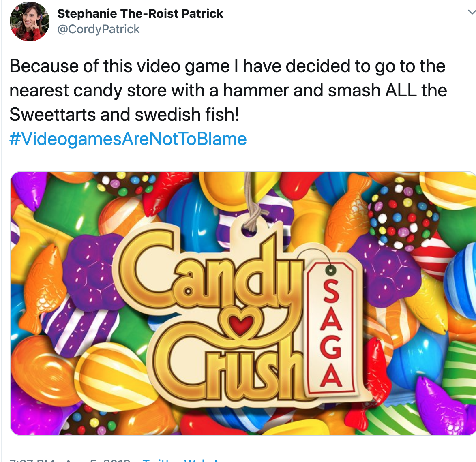Open Stephanie's profile picture avatar

tap(29, 21)
